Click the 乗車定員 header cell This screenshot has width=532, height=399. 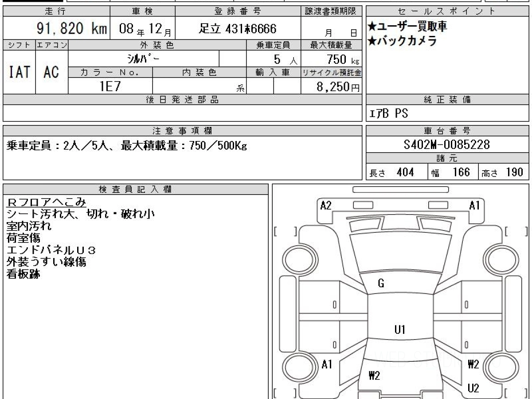tap(274, 45)
